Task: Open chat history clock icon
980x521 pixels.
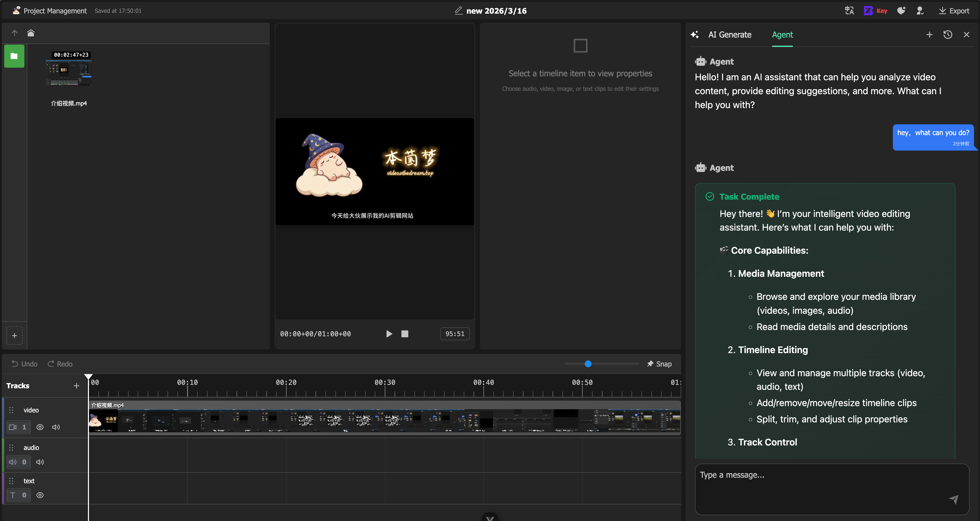Action: tap(948, 35)
